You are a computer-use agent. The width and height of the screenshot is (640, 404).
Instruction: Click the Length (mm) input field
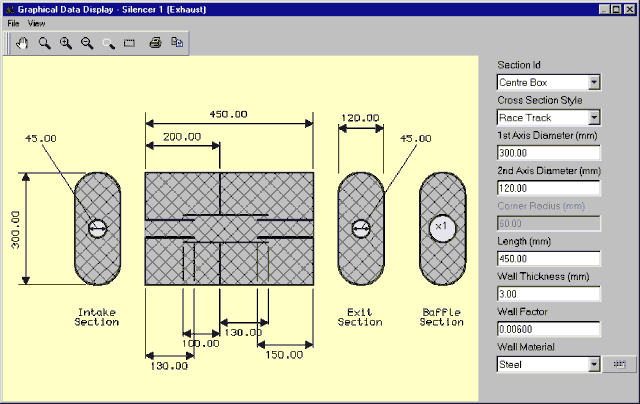549,259
